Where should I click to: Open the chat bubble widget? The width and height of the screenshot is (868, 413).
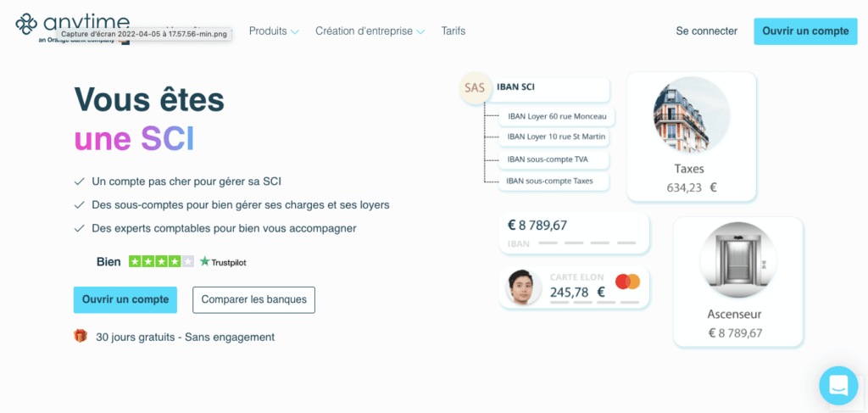click(x=837, y=385)
